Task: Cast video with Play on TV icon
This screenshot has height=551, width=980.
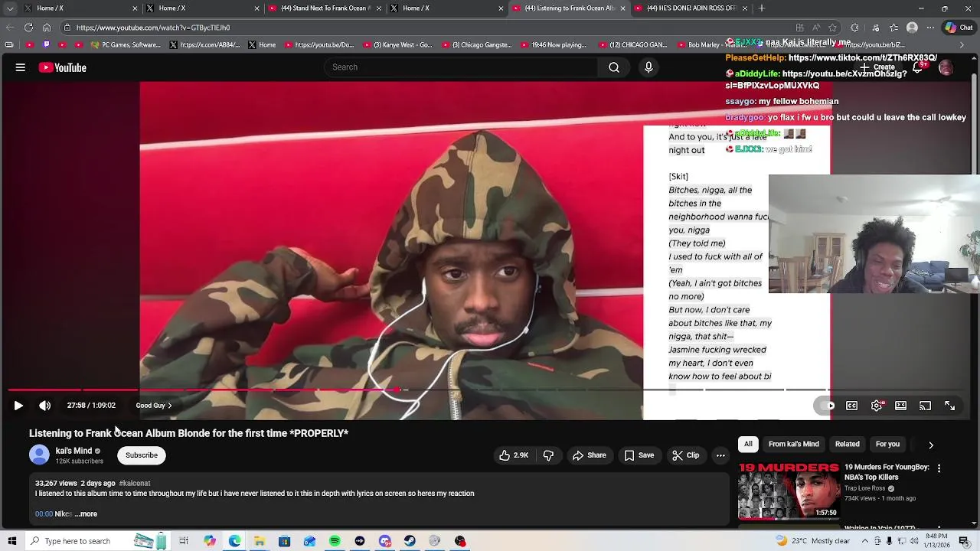Action: (x=925, y=406)
